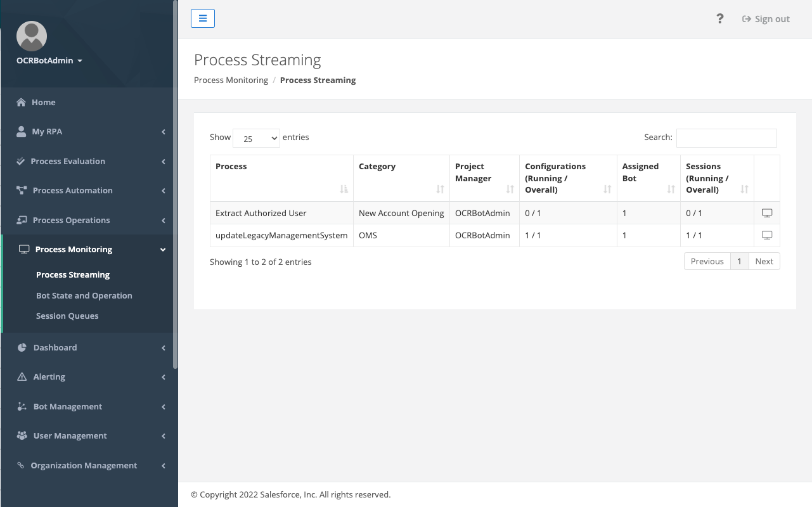Expand the Process Operations chevron

pyautogui.click(x=164, y=221)
